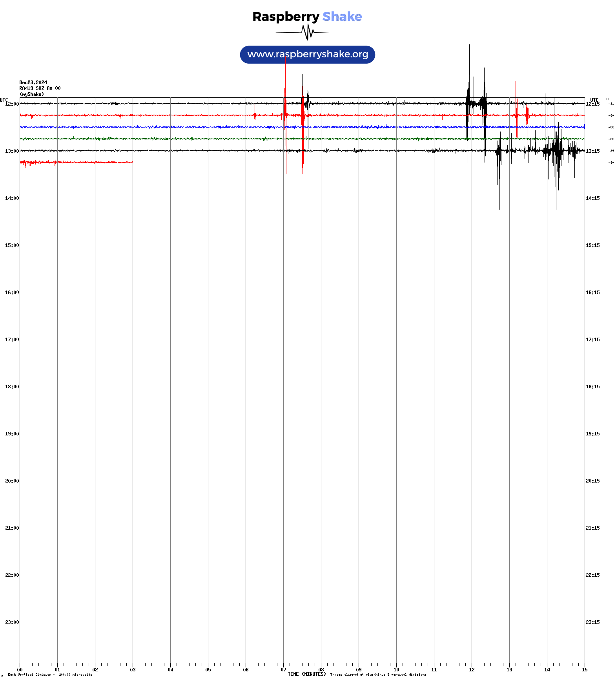Click the '21:15' row end label
The width and height of the screenshot is (616, 680).
click(593, 528)
